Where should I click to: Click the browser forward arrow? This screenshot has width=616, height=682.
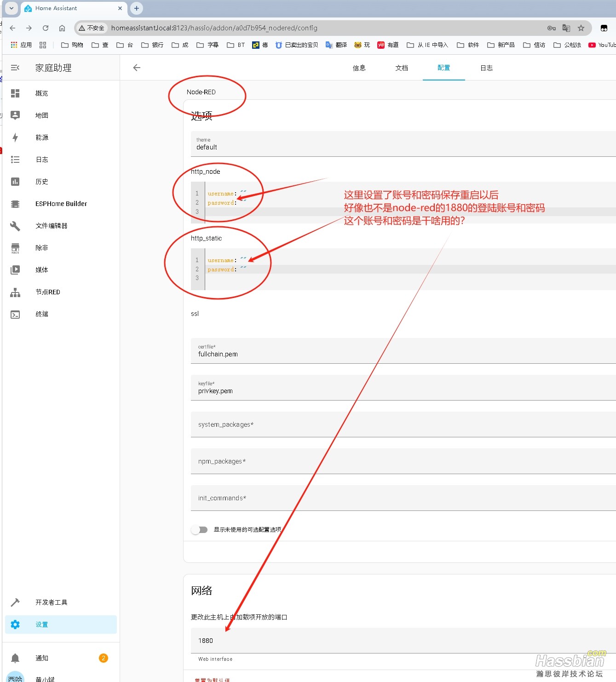(x=29, y=28)
